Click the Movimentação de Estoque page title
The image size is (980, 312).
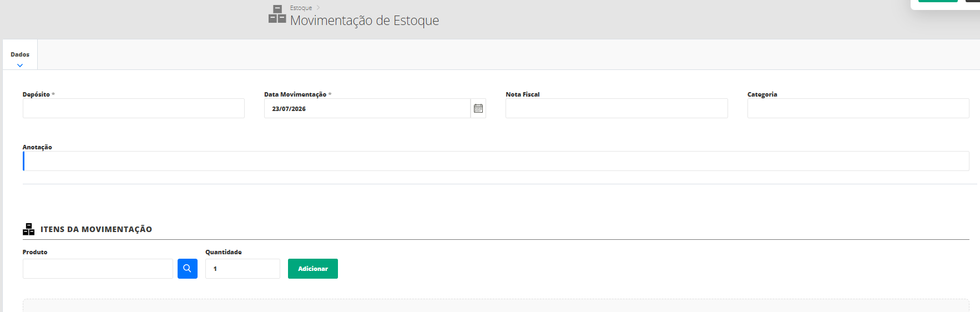click(365, 21)
